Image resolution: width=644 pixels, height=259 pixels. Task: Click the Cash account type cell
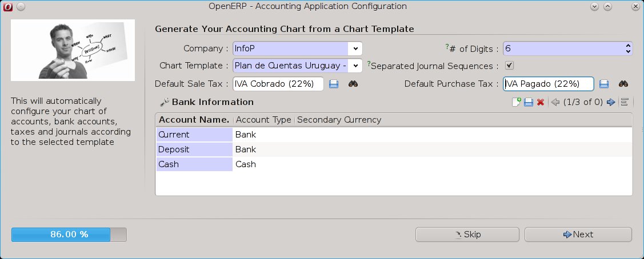[x=246, y=164]
